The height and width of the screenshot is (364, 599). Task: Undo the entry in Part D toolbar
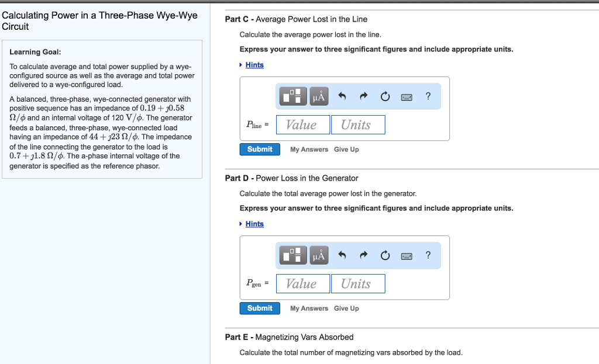[342, 255]
